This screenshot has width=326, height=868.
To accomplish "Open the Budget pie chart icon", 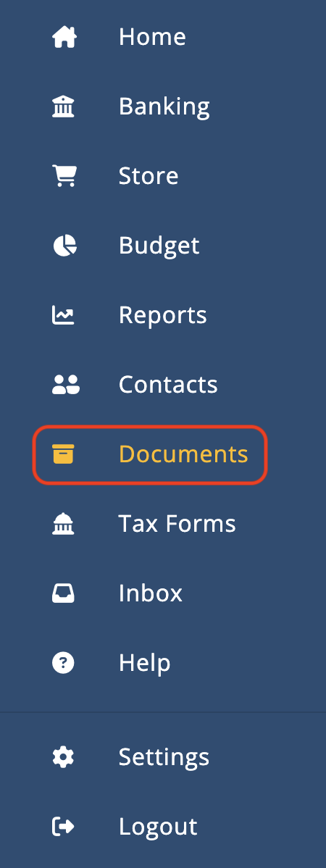I will coord(64,245).
